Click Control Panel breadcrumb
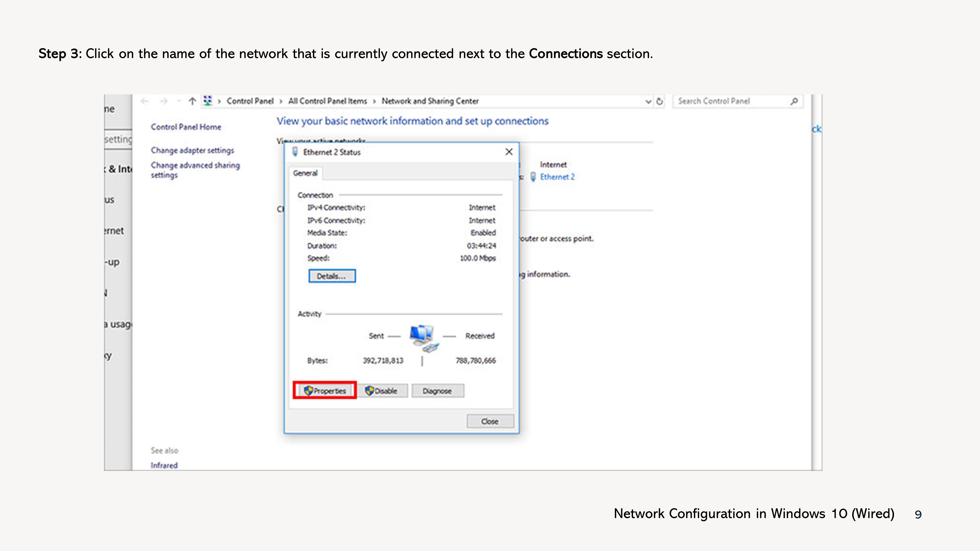 250,101
